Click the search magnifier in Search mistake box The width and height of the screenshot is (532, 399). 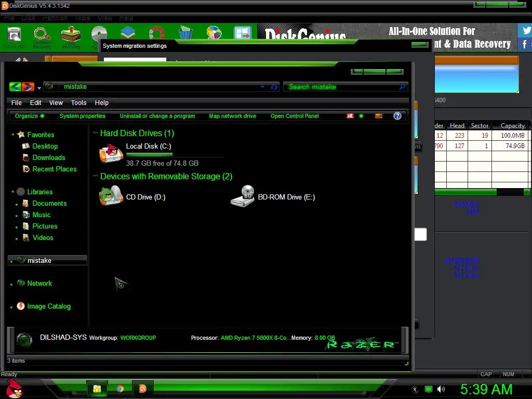[403, 87]
